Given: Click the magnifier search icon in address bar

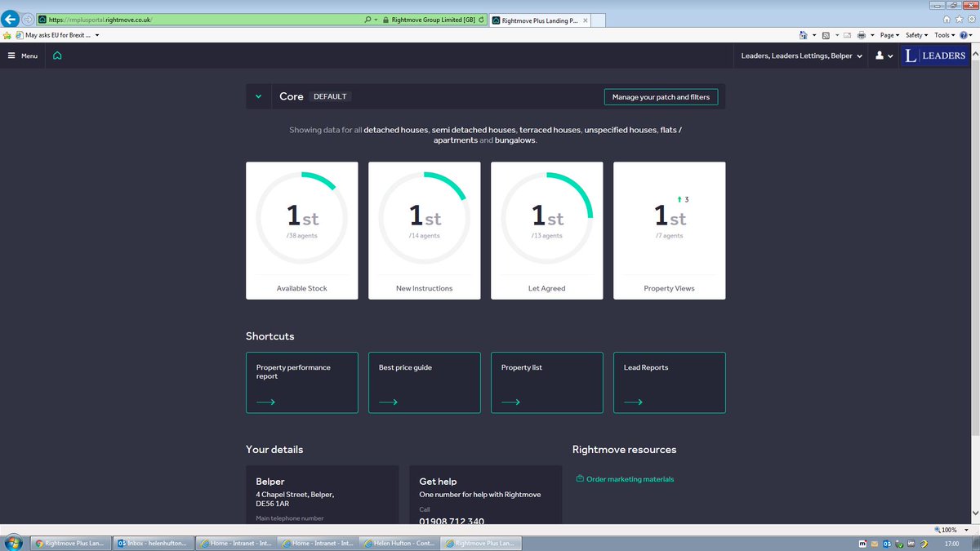Looking at the screenshot, I should [x=368, y=19].
